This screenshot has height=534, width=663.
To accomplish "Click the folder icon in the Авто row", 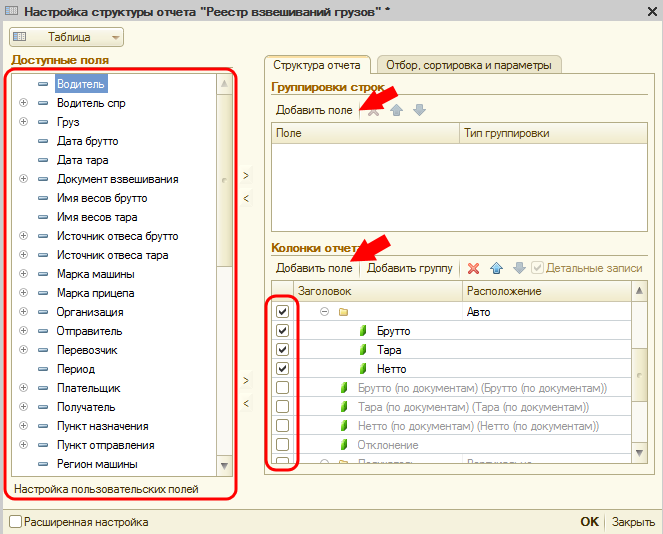I will (343, 312).
